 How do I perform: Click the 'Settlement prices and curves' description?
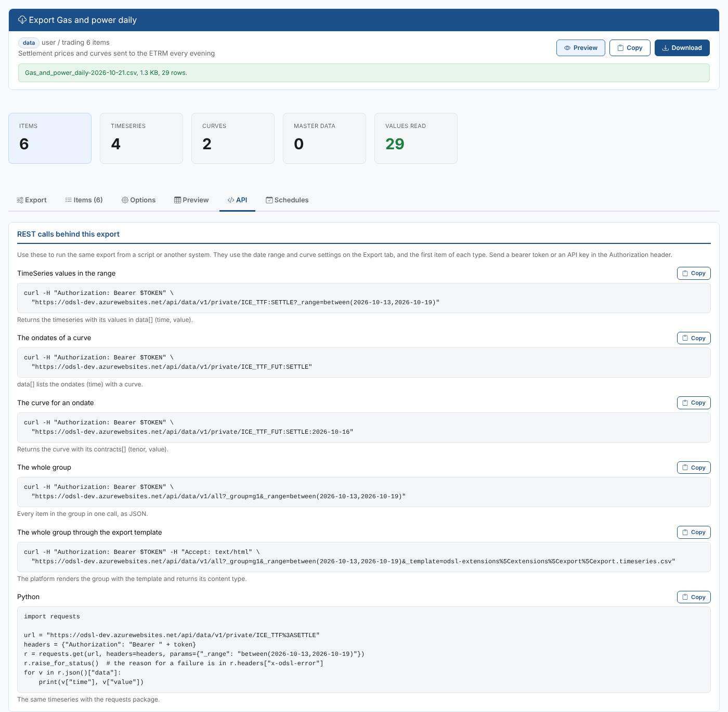pos(116,53)
